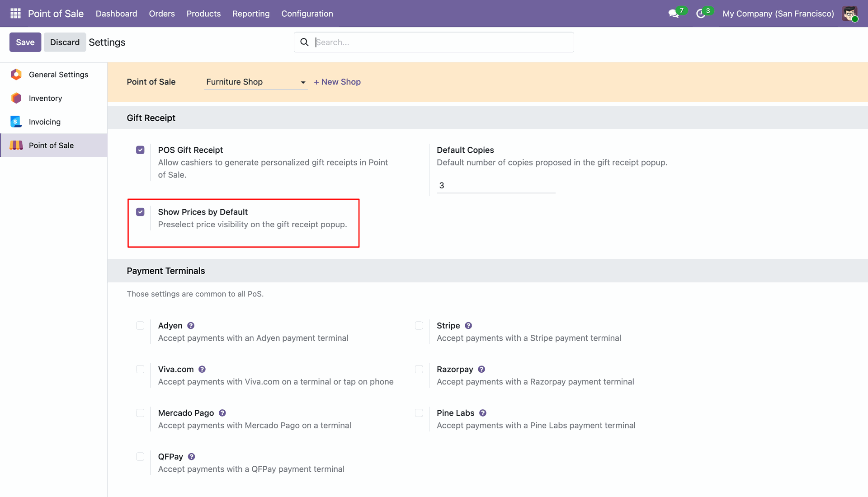Open the apps grid menu icon
This screenshot has height=497, width=868.
coord(15,14)
